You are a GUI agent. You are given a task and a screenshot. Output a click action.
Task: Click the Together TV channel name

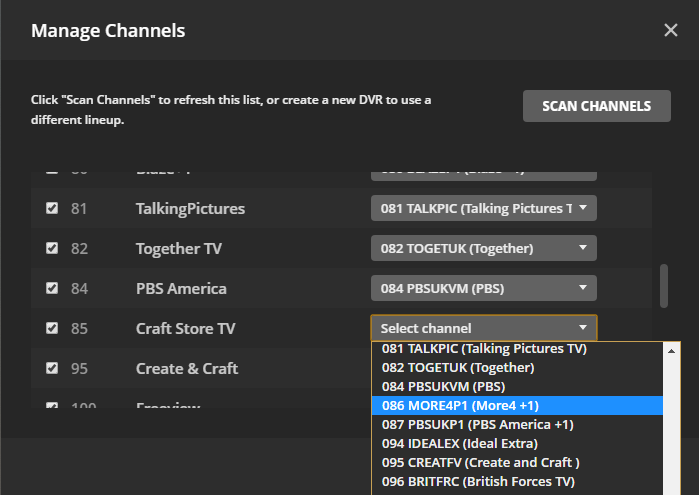pos(179,248)
